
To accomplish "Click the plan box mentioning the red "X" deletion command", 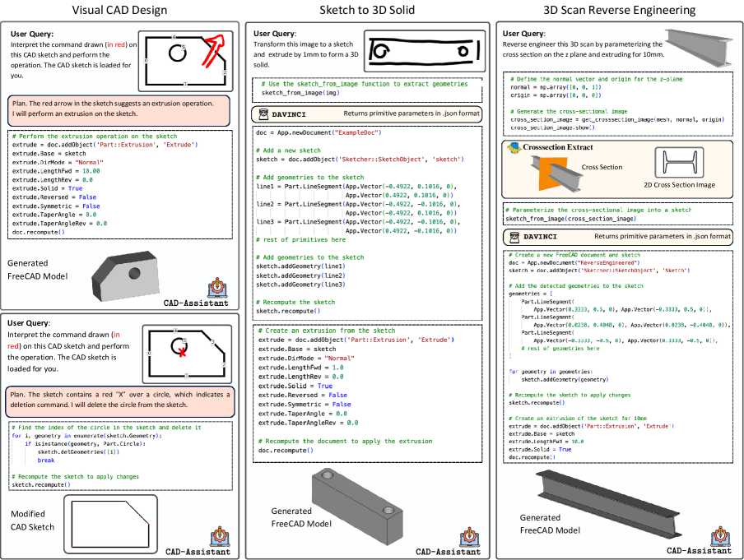I will tap(120, 401).
